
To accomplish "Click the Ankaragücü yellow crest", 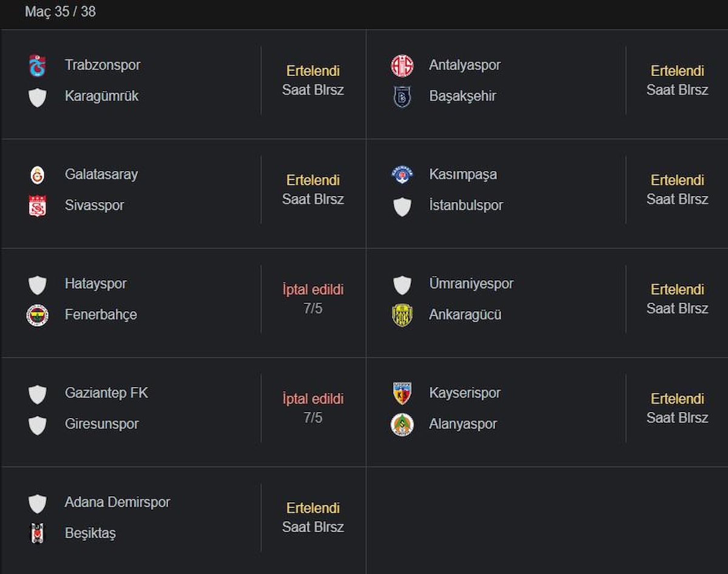I will [x=402, y=315].
